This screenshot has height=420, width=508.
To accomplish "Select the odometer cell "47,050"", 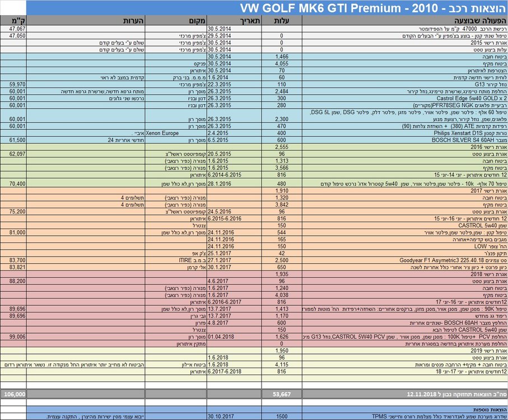I will click(x=13, y=36).
